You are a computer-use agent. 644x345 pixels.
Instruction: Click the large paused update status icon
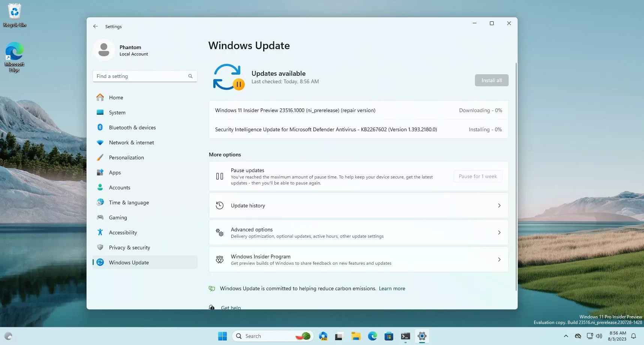229,77
